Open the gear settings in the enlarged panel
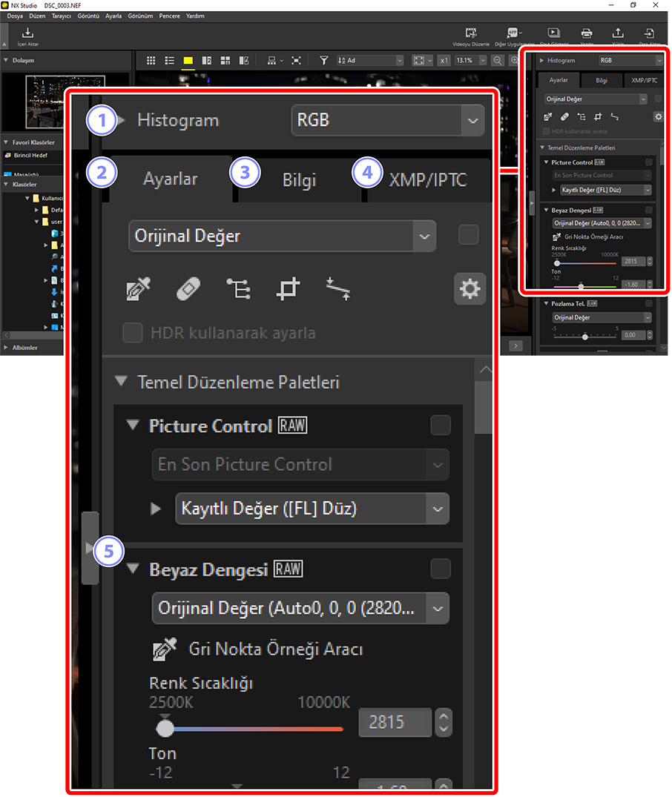This screenshot has width=672, height=797. click(470, 288)
